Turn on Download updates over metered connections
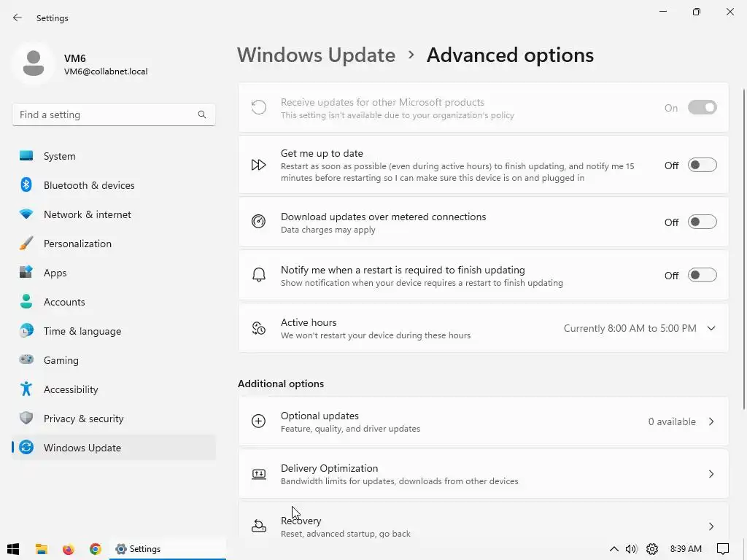747x560 pixels. 703,222
